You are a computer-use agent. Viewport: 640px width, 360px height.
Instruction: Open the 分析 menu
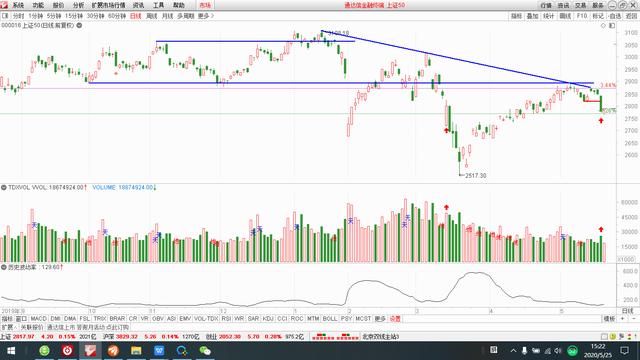[x=78, y=5]
